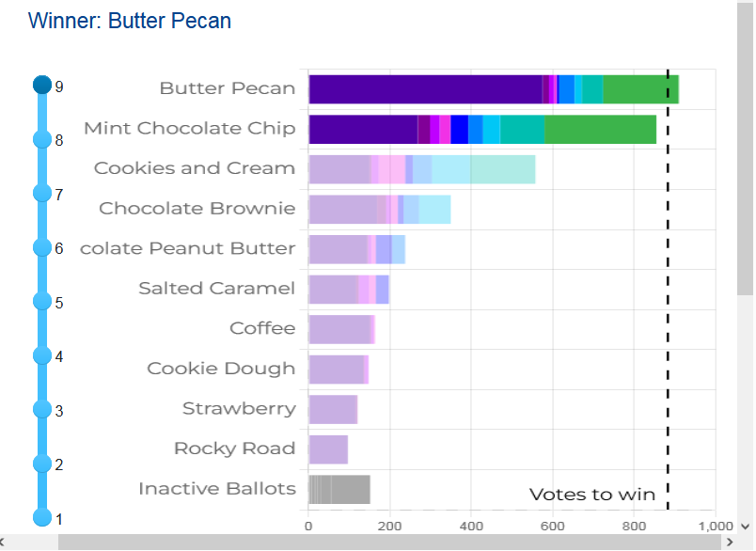Click the Chocolate Brownie bar
This screenshot has width=756, height=551.
point(379,209)
